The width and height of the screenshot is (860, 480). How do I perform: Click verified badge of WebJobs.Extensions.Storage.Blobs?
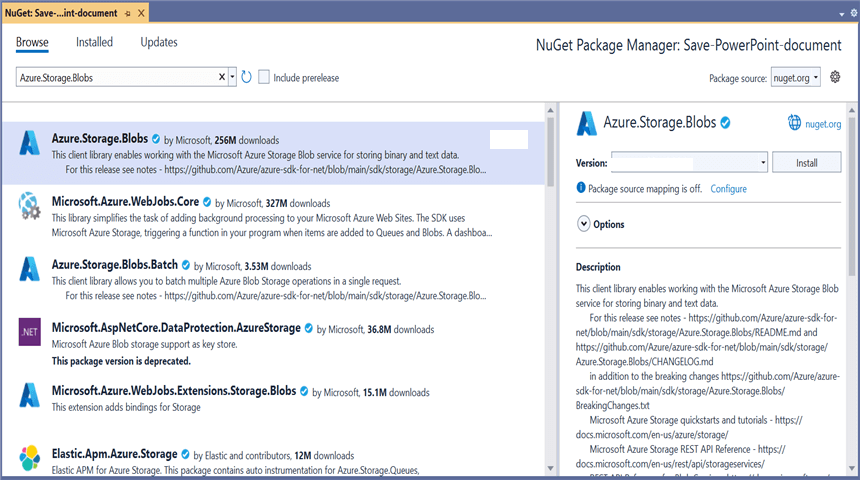point(304,391)
